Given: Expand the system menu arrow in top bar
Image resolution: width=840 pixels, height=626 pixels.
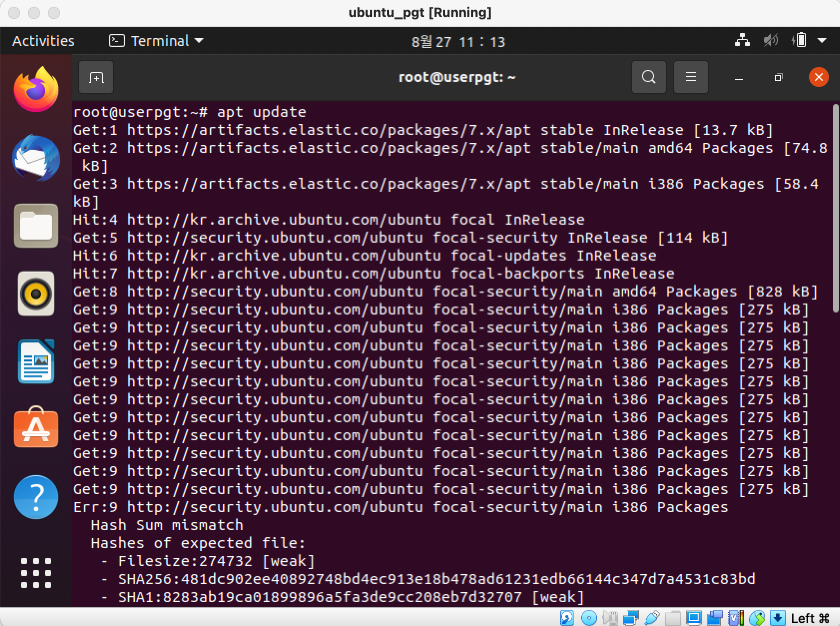Looking at the screenshot, I should click(x=822, y=40).
